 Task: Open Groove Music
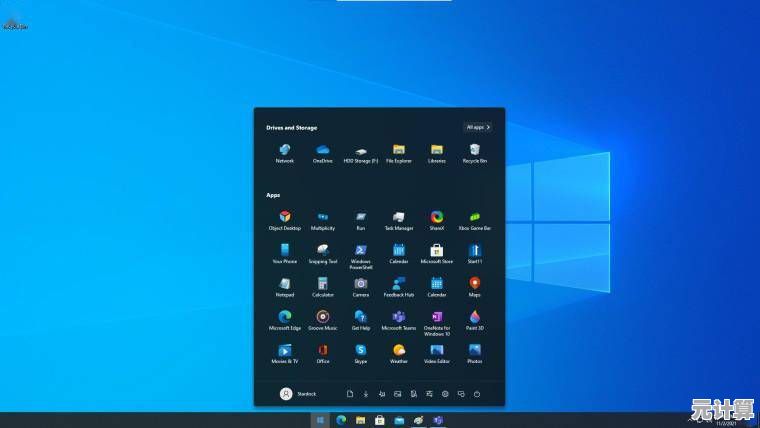(323, 321)
